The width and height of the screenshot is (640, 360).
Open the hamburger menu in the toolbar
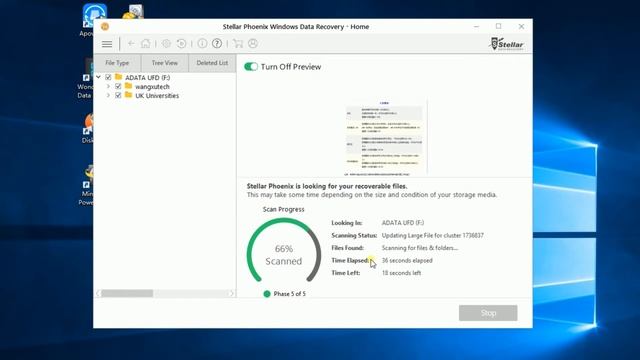(x=107, y=44)
